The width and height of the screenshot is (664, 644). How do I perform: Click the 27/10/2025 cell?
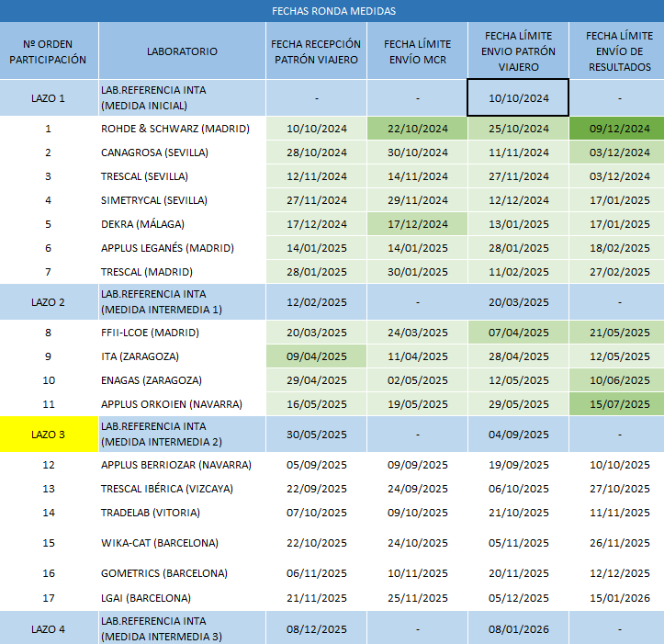pyautogui.click(x=617, y=489)
